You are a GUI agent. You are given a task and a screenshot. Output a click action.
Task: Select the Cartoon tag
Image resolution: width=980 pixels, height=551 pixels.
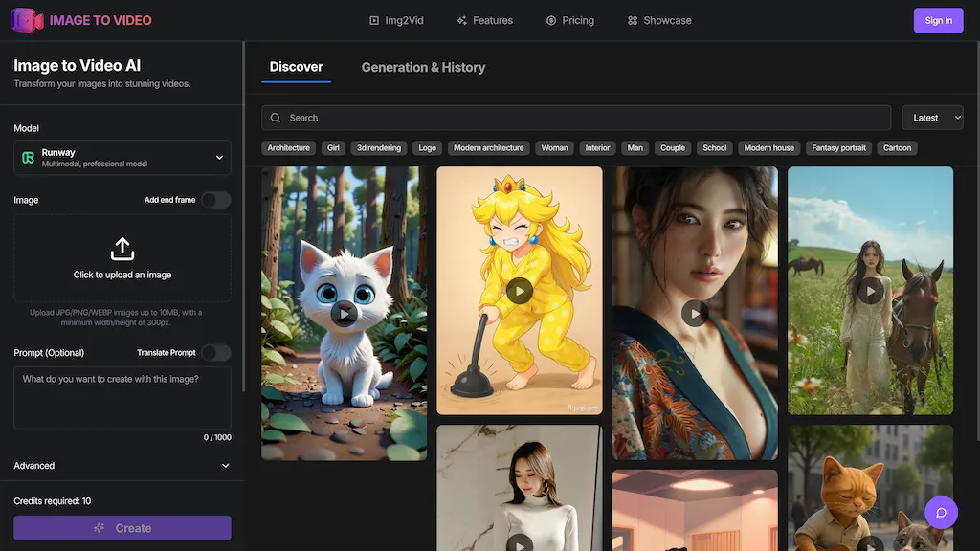click(x=897, y=148)
